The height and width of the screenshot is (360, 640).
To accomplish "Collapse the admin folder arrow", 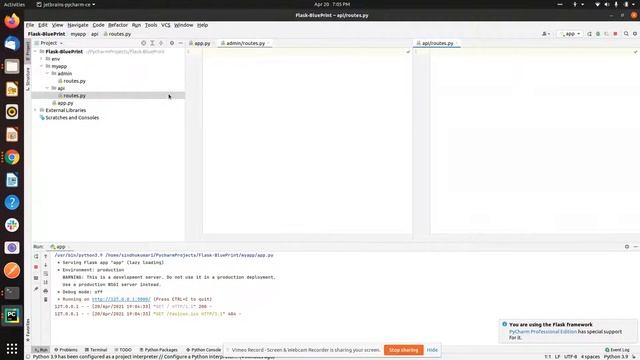I will coord(47,73).
